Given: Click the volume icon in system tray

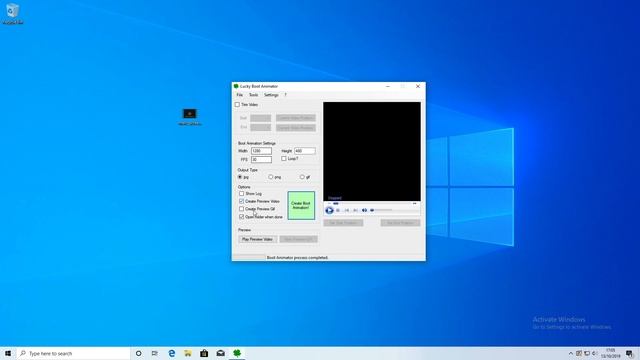Looking at the screenshot, I should click(x=595, y=353).
